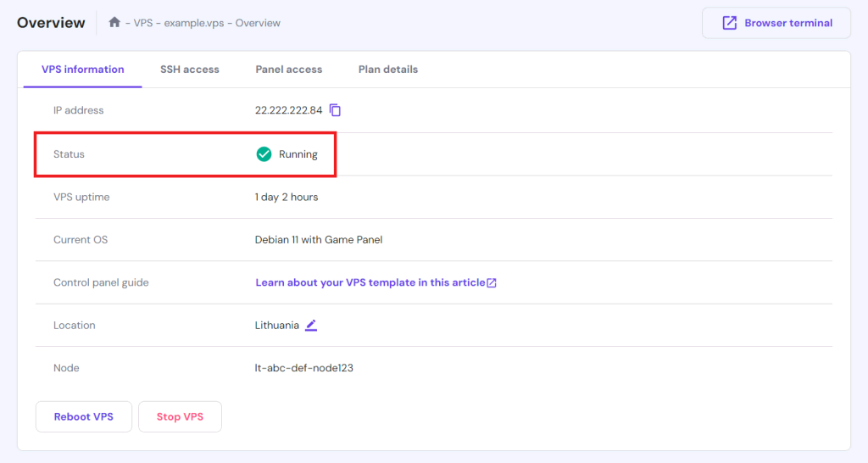Open the Browser terminal button
This screenshot has width=868, height=463.
[776, 23]
